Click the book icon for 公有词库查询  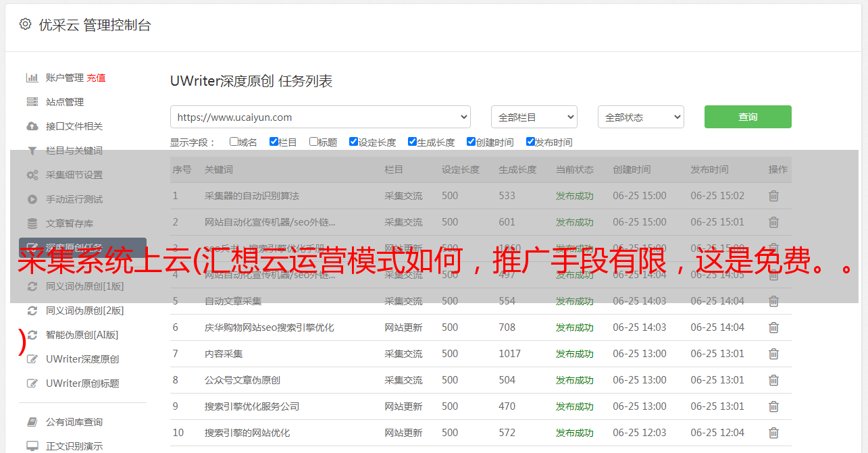coord(32,422)
